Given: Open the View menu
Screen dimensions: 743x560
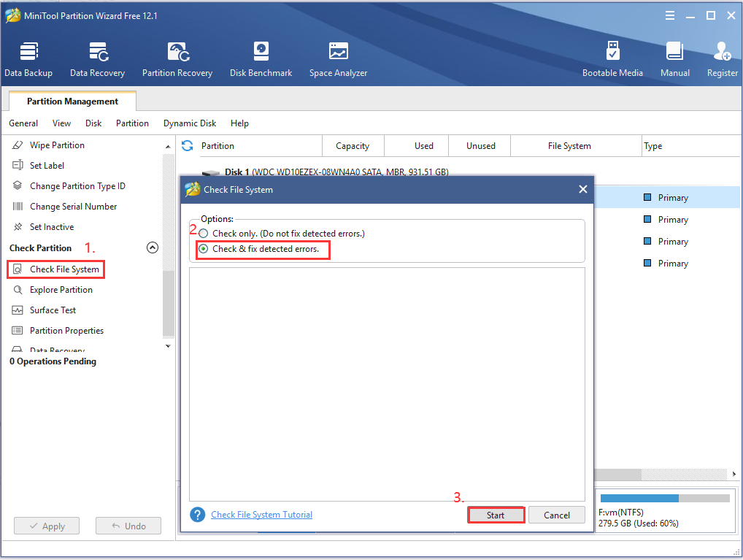Looking at the screenshot, I should click(61, 123).
